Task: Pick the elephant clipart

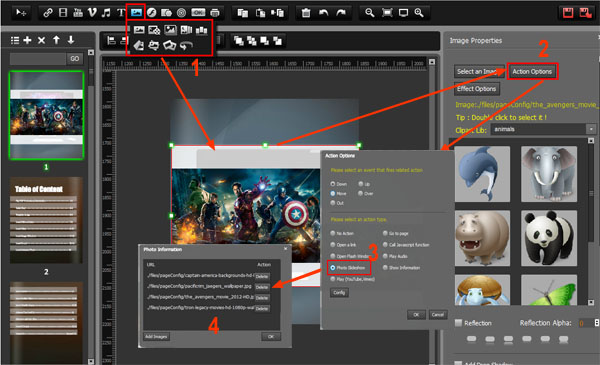Action: tap(549, 174)
